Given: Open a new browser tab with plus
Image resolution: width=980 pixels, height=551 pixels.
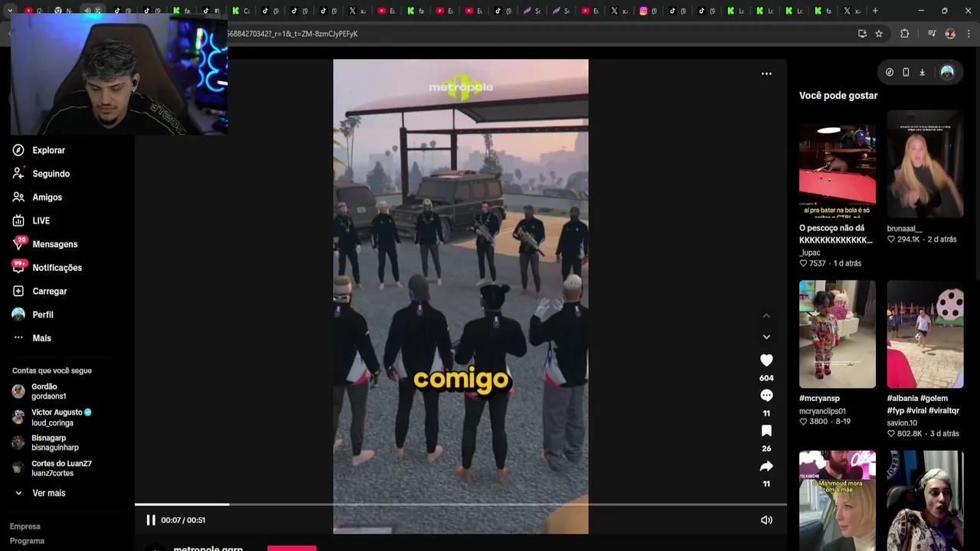Looking at the screenshot, I should (875, 11).
